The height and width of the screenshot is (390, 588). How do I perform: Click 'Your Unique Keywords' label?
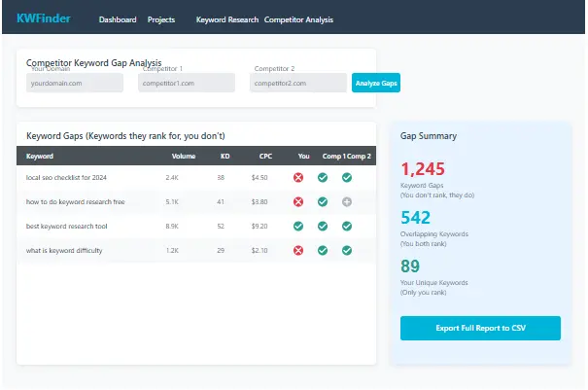click(434, 283)
